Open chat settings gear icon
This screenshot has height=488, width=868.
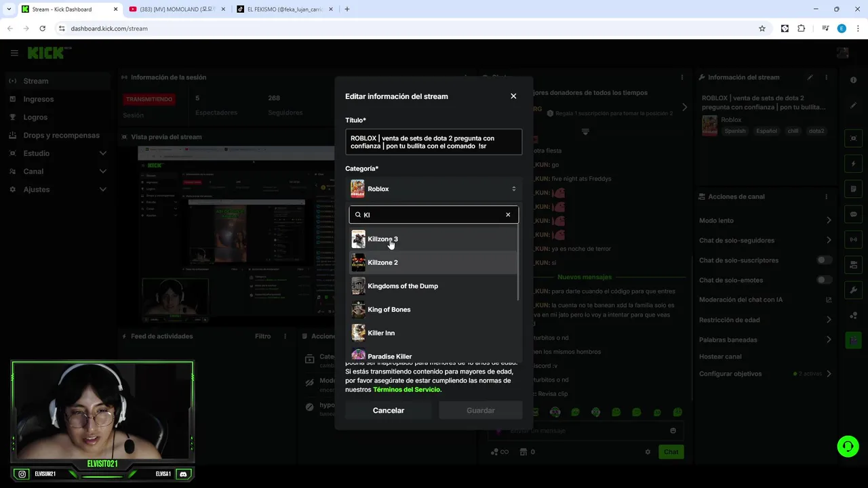point(648,452)
